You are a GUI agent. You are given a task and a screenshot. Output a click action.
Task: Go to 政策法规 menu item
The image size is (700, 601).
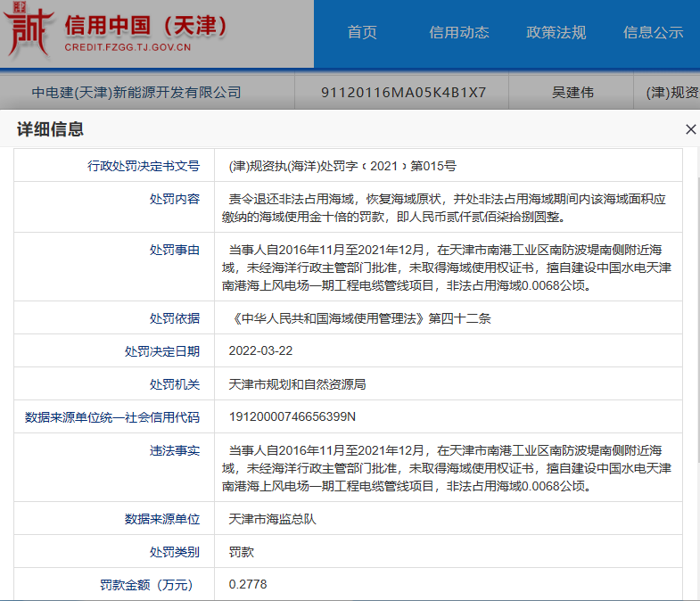coord(556,33)
